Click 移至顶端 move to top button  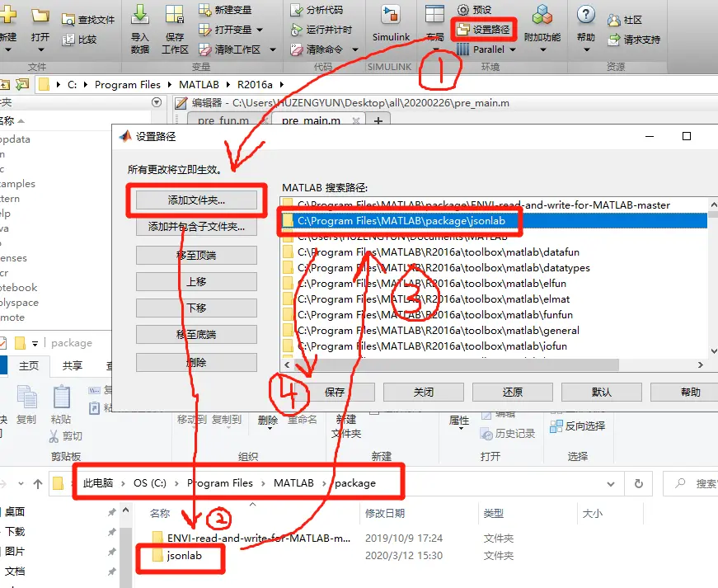196,255
